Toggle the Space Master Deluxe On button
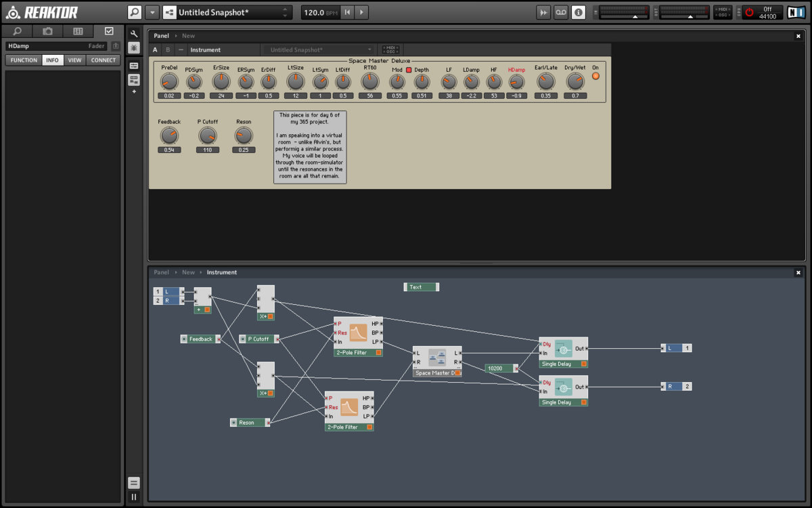Viewport: 812px width, 508px height. pyautogui.click(x=595, y=76)
